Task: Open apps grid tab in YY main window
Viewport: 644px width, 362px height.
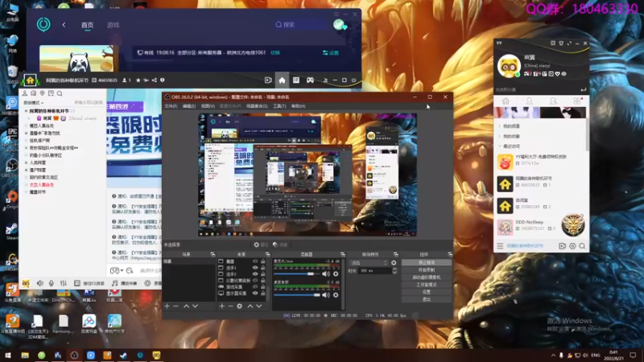Action: tap(577, 101)
